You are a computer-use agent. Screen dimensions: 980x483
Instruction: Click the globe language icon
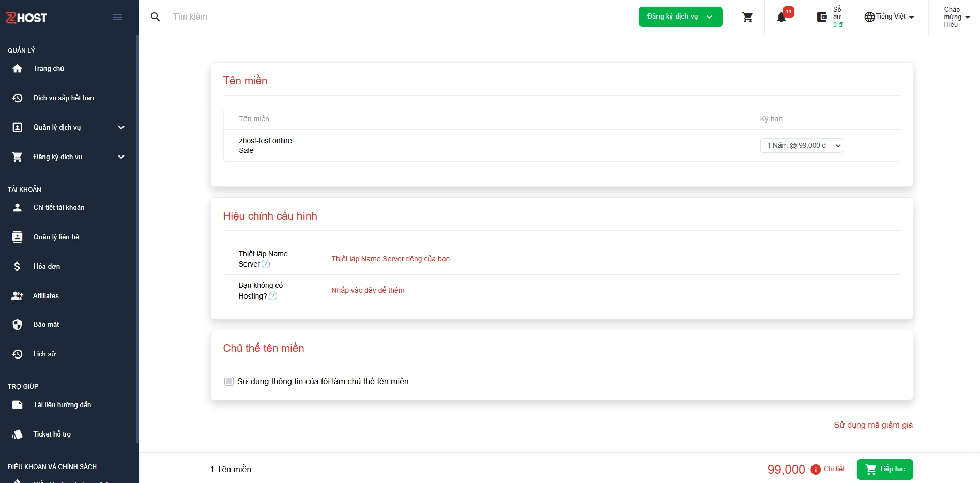[x=869, y=17]
